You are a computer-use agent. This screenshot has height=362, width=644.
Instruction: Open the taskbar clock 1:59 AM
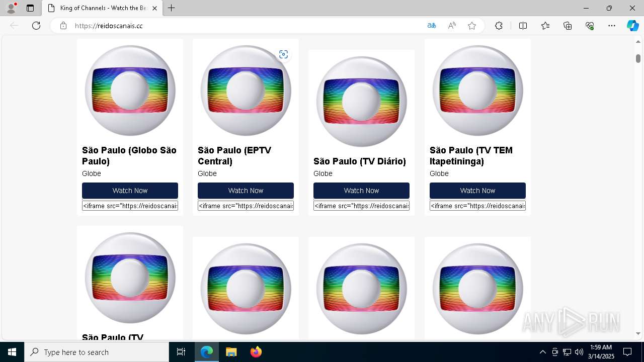(x=601, y=352)
